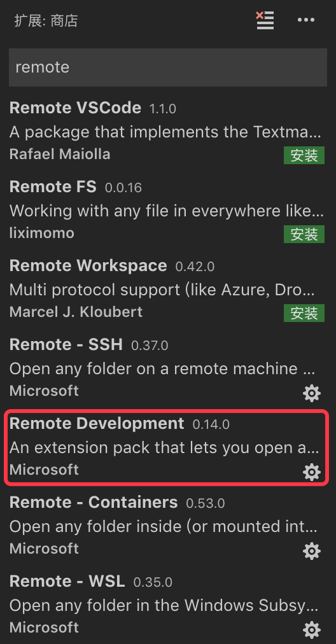
Task: Click the clear extensions search results icon
Action: pyautogui.click(x=265, y=20)
